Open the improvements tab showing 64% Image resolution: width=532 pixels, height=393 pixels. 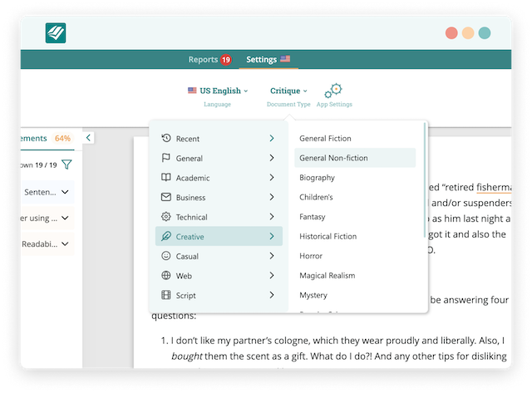(x=47, y=139)
